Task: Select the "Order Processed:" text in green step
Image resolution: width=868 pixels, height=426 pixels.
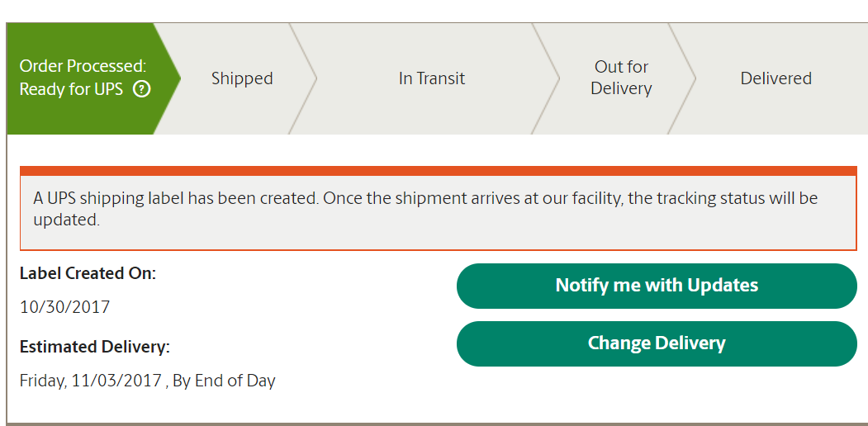Action: [83, 66]
